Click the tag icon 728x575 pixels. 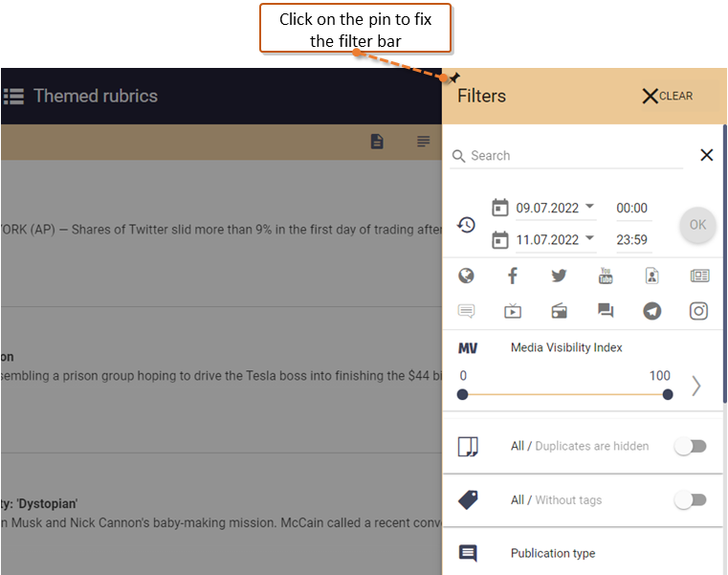click(x=468, y=499)
